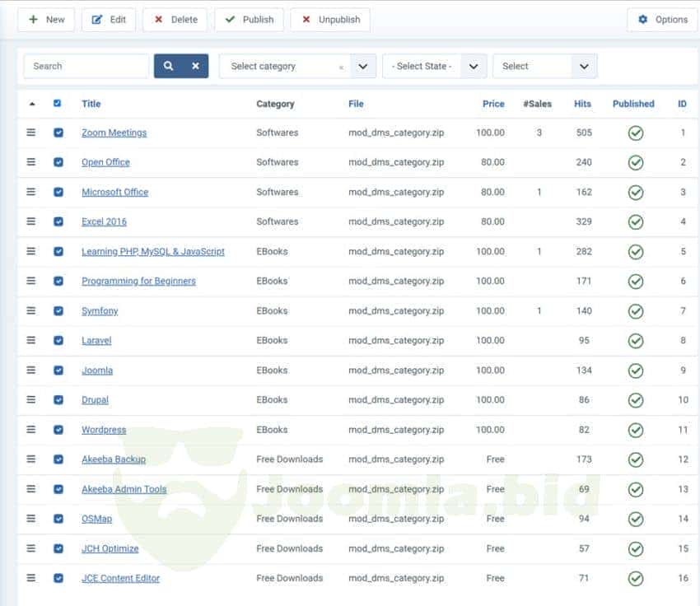Uncheck the Microsoft Office row checkbox
Image resolution: width=700 pixels, height=606 pixels.
(x=58, y=192)
